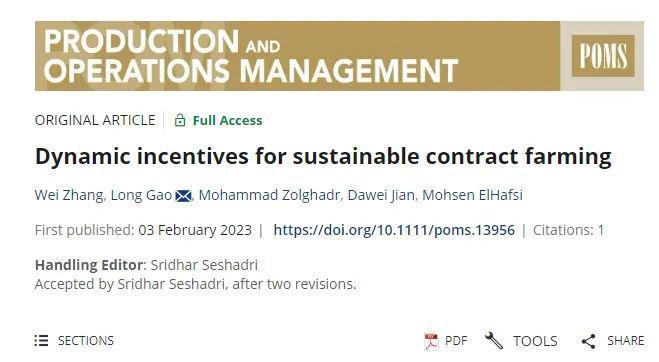Click the Full Access open padlock icon
Viewport: 659px width, 362px height.
pos(180,120)
